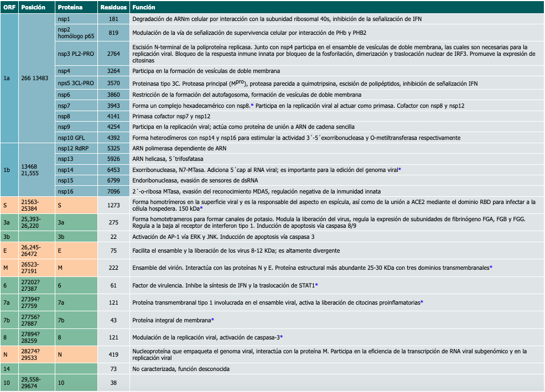The width and height of the screenshot is (545, 392).
Task: Follow the asterisk link after 150 kDa
Action: pyautogui.click(x=201, y=208)
